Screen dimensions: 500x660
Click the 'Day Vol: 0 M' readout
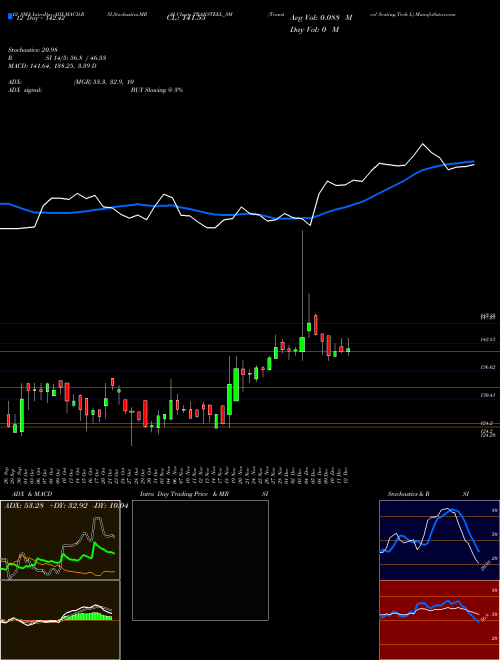pos(314,30)
